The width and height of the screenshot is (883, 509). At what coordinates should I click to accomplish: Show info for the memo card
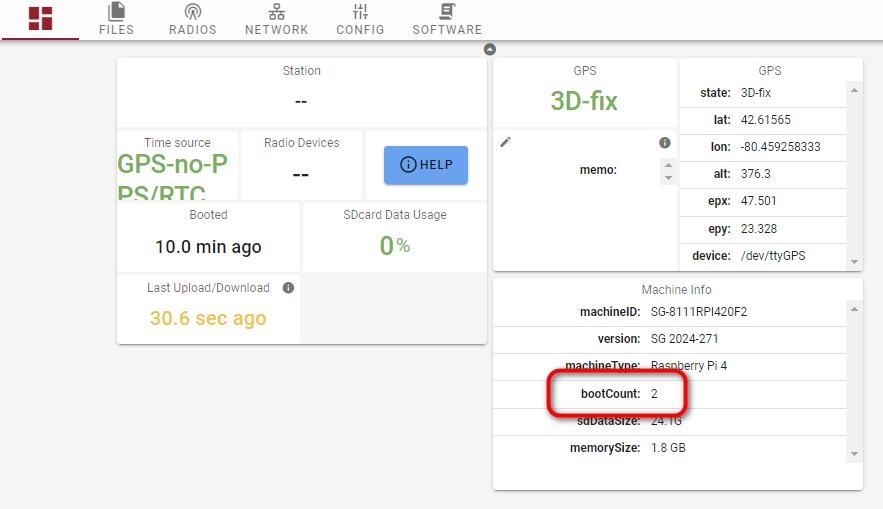tap(665, 143)
